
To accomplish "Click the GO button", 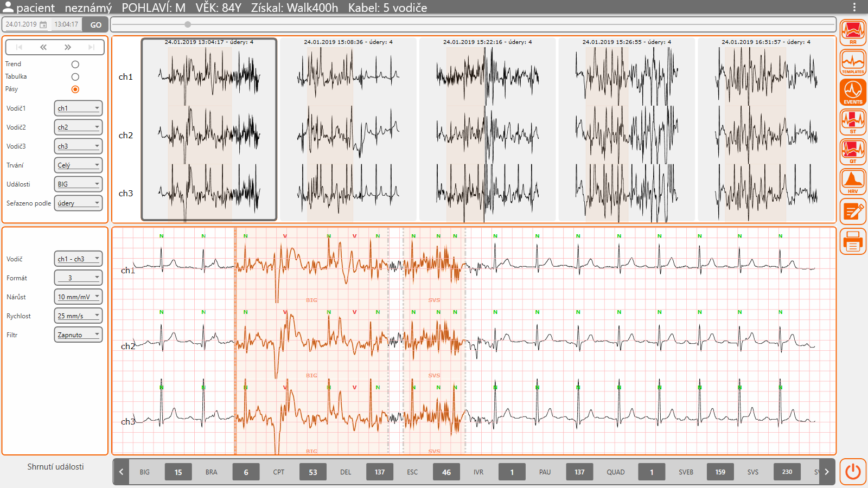I will click(95, 24).
